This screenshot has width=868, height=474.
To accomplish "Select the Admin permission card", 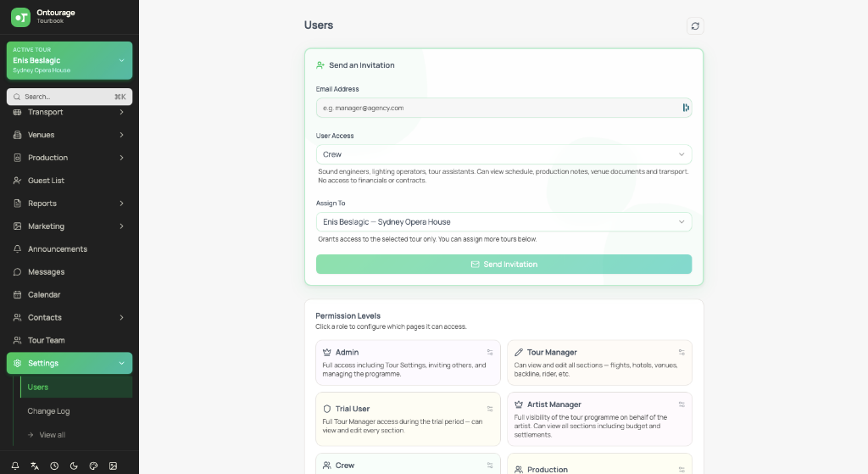I will coord(408,363).
